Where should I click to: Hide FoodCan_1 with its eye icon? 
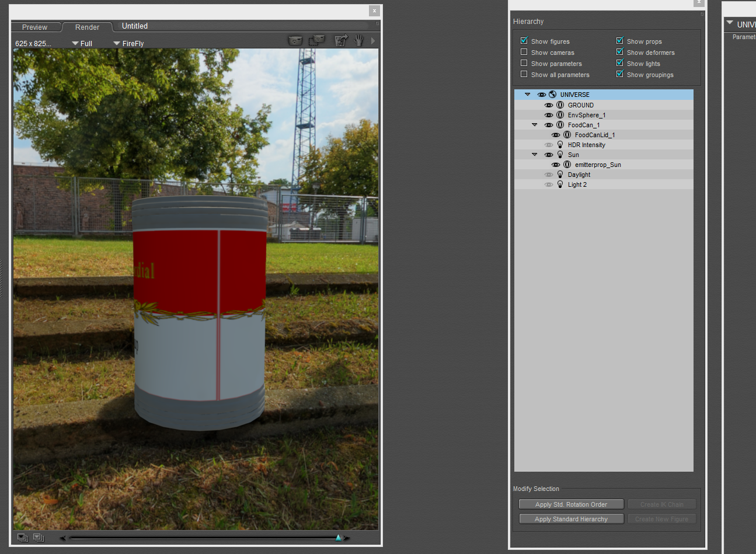click(x=549, y=125)
